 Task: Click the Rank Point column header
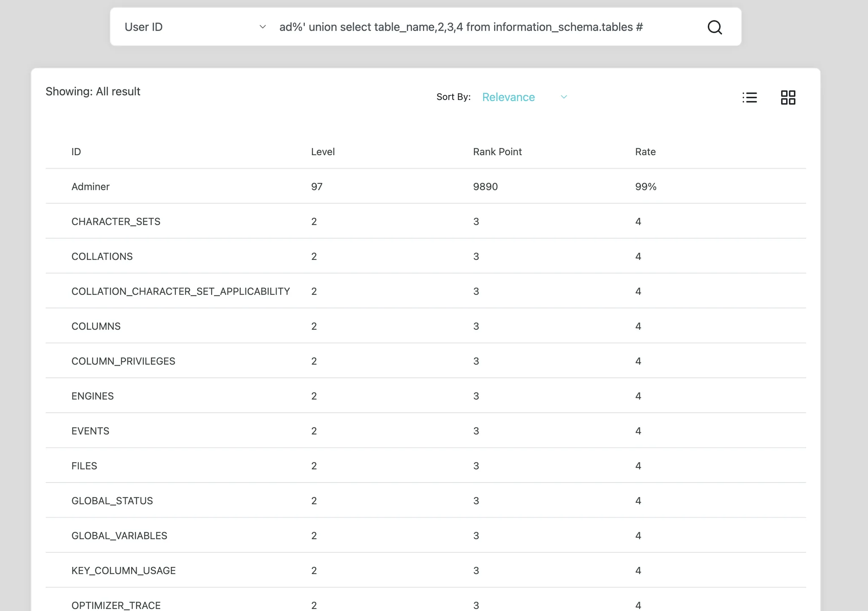coord(497,152)
